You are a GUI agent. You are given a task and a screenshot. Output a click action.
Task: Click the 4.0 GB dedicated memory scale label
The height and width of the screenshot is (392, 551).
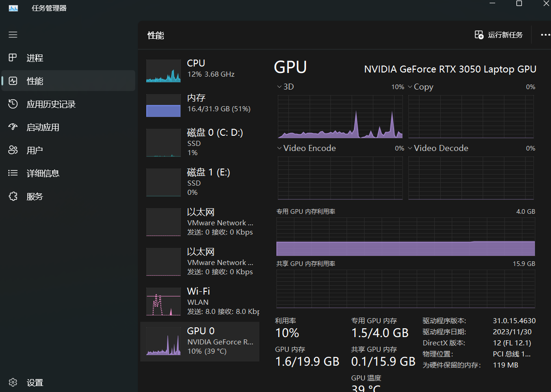click(525, 211)
